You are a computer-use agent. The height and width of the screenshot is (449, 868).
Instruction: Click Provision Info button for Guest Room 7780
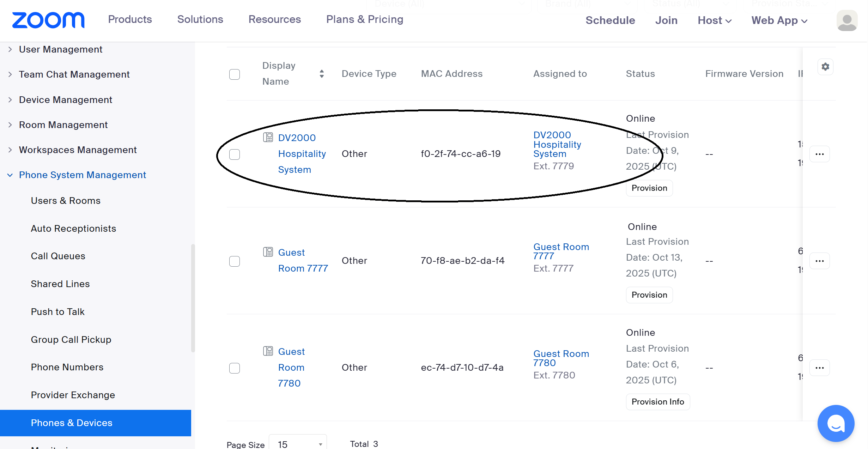pyautogui.click(x=657, y=402)
